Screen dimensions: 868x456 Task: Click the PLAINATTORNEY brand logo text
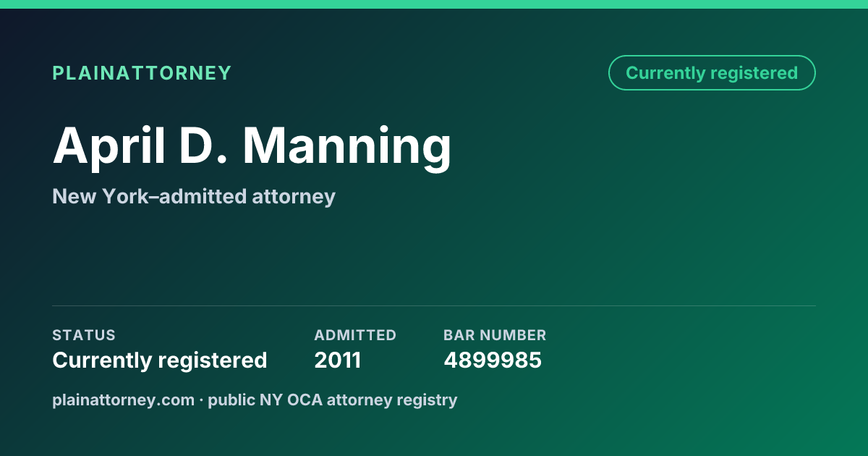click(142, 73)
